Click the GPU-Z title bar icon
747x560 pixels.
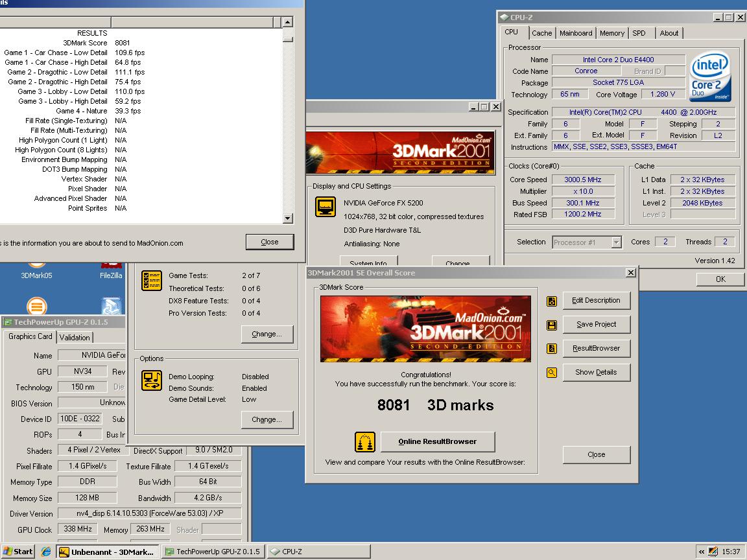point(8,322)
